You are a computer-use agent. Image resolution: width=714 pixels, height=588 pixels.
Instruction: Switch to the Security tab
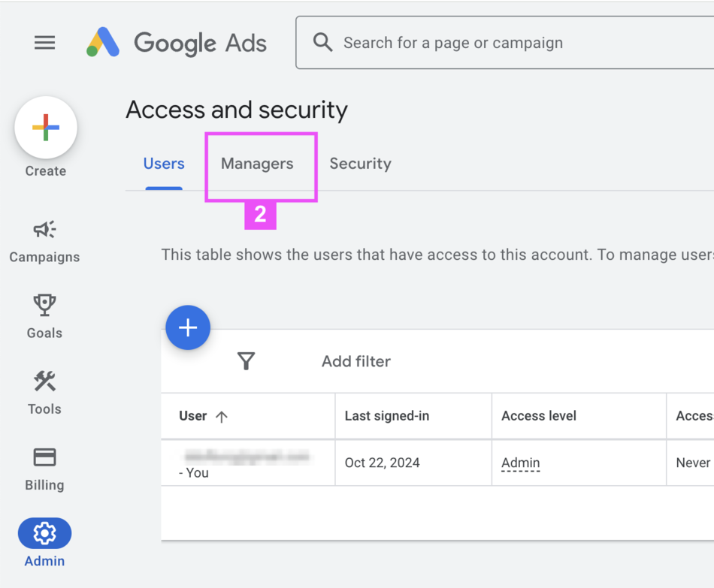[x=360, y=164]
